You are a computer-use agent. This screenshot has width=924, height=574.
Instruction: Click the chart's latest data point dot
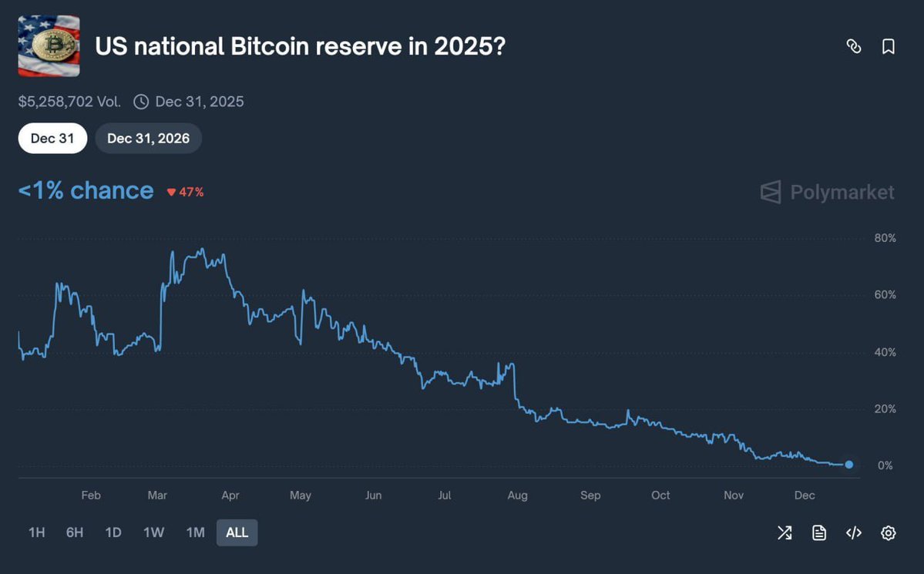849,465
